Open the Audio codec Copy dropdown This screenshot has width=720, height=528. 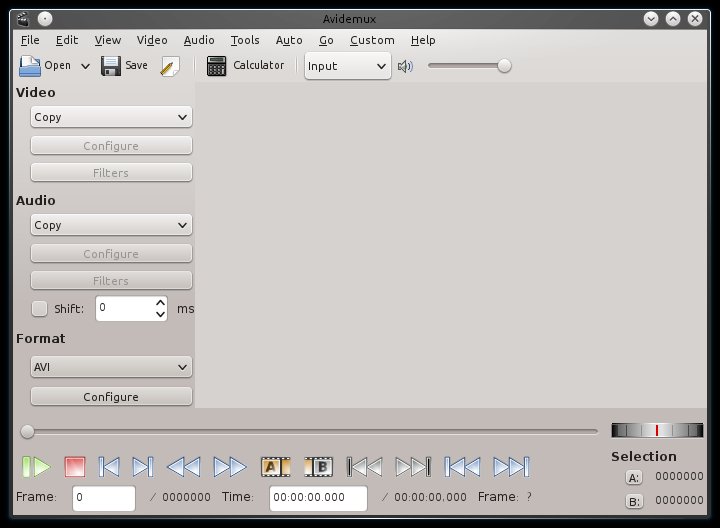(x=111, y=225)
